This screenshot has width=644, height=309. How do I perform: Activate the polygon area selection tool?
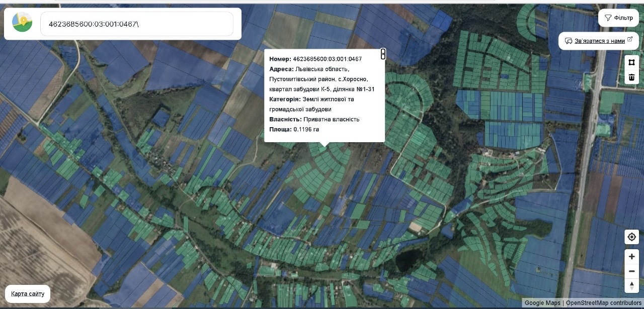coord(631,62)
